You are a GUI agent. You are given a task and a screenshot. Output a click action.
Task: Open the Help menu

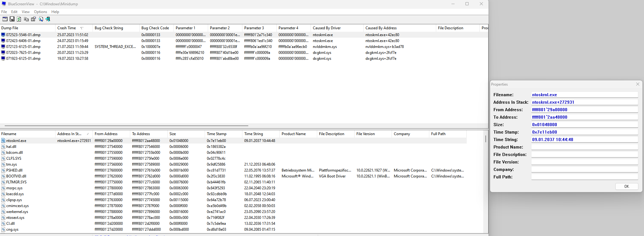coord(55,12)
